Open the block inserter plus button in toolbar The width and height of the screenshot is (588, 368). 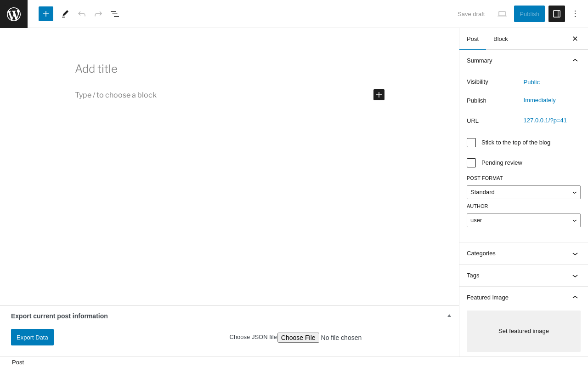(x=46, y=14)
